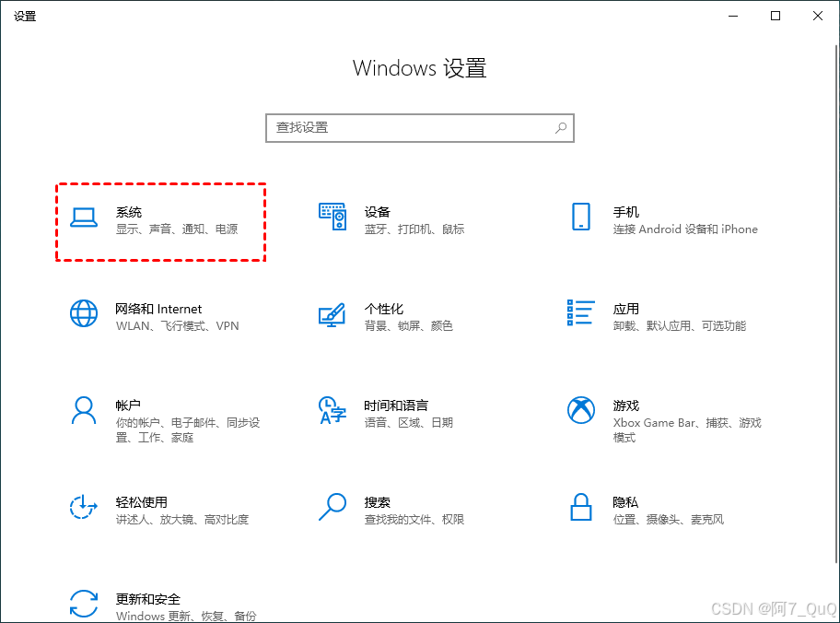Open the 更新和安全 sync arrows icon
Screen dimensions: 840x623
coord(84,604)
